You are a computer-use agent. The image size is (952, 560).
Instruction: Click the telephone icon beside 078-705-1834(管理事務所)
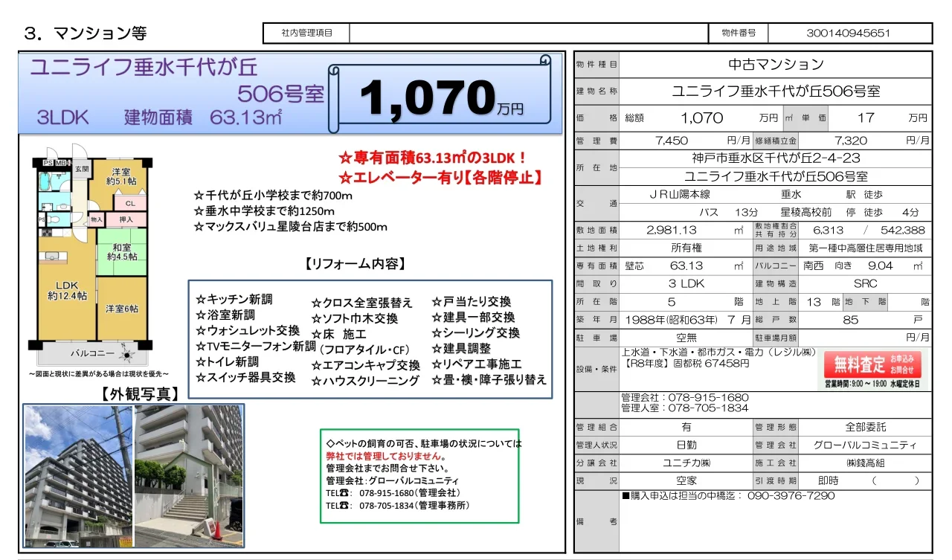click(x=344, y=506)
